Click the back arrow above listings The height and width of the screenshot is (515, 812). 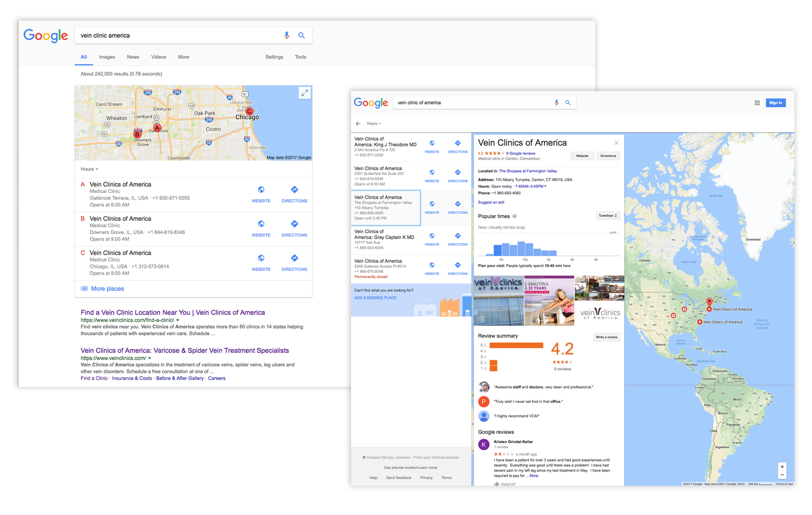tap(358, 124)
